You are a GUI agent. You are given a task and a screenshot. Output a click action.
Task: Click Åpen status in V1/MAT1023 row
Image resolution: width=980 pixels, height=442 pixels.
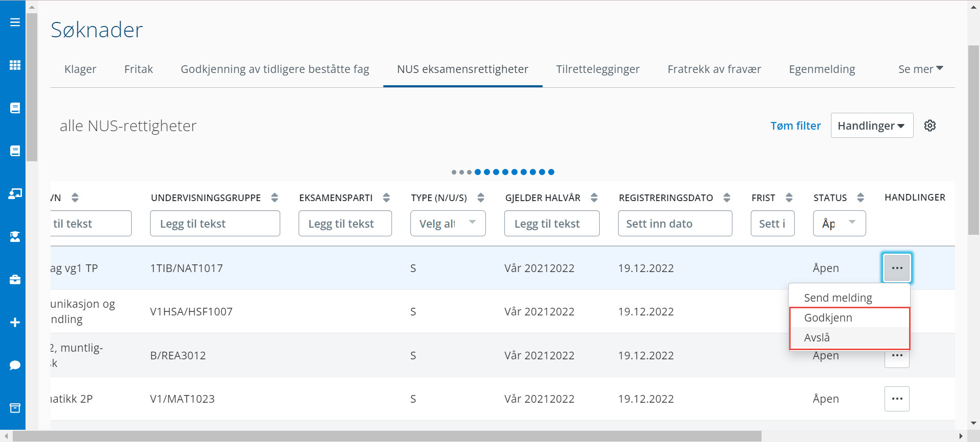click(x=826, y=399)
